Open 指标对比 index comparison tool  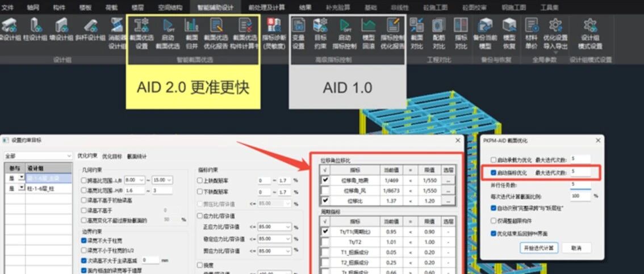pyautogui.click(x=461, y=33)
